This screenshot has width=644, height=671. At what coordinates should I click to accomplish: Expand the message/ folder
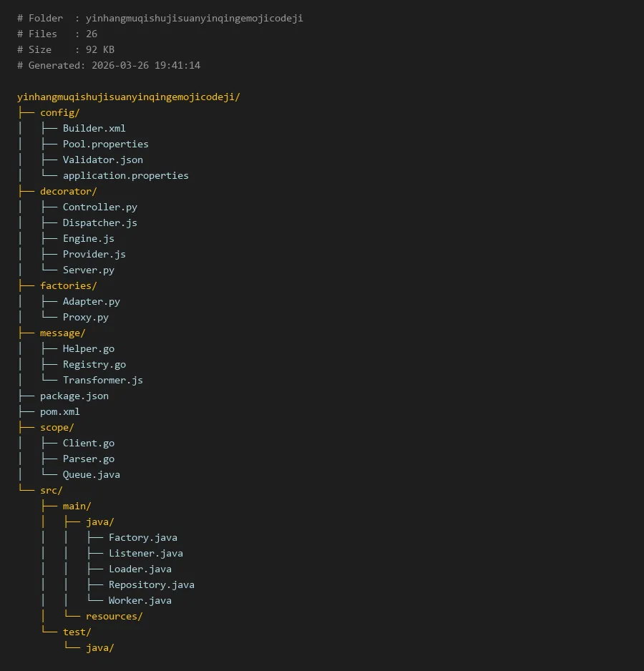62,333
